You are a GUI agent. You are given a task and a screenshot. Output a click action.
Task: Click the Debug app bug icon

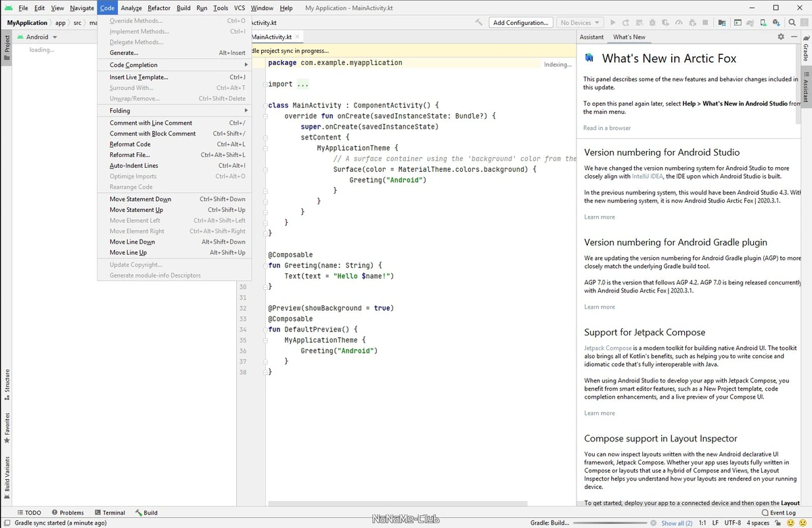(x=652, y=22)
